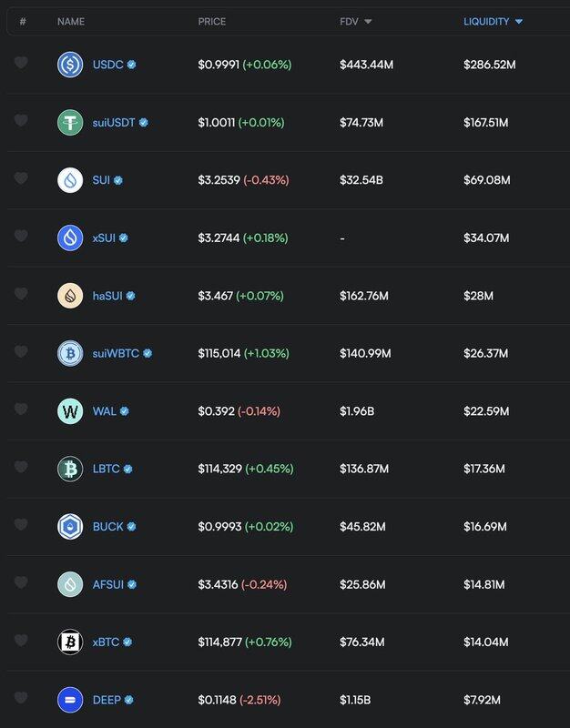570x728 pixels.
Task: Click the xSUI token logo icon
Action: 70,238
